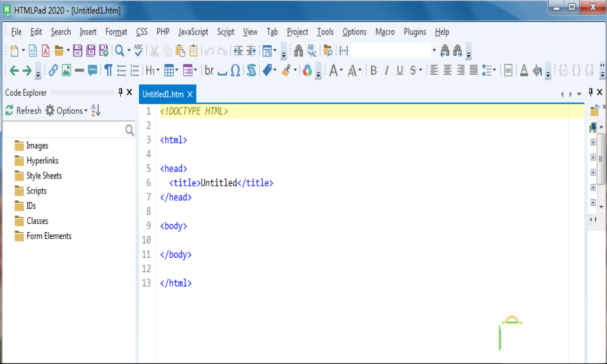Open the search text combo box dropdown arrow

click(x=434, y=50)
